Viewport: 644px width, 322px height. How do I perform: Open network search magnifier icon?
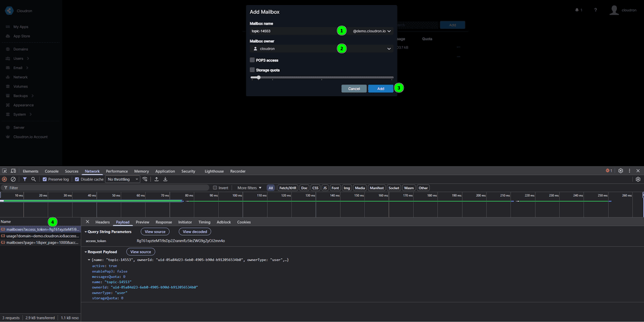point(33,179)
